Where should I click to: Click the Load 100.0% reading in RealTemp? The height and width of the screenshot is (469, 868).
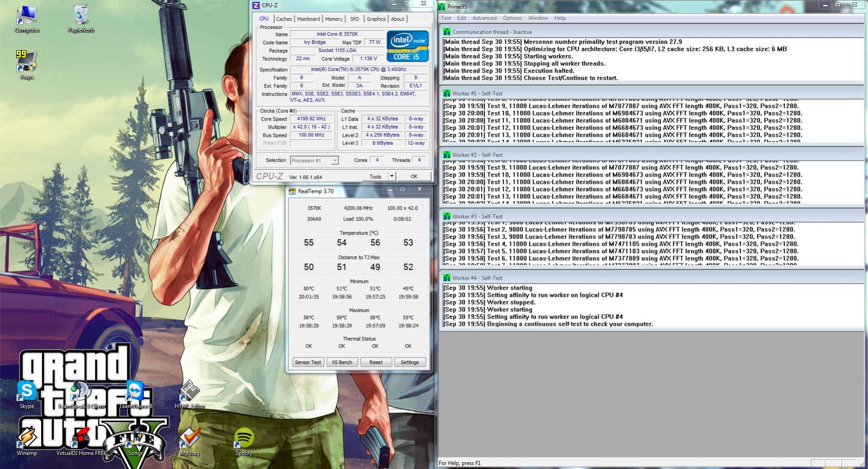(358, 219)
